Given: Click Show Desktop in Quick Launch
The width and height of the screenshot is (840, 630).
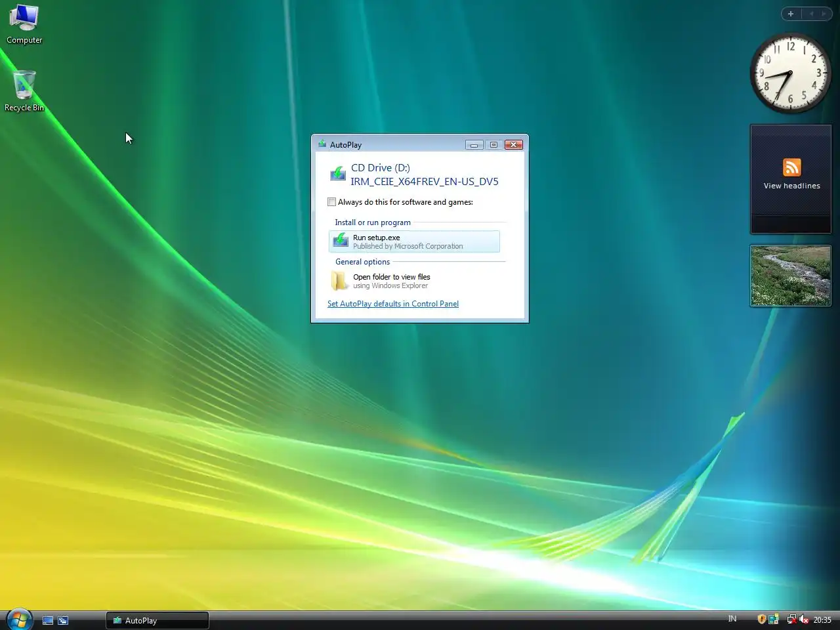Looking at the screenshot, I should [x=48, y=620].
